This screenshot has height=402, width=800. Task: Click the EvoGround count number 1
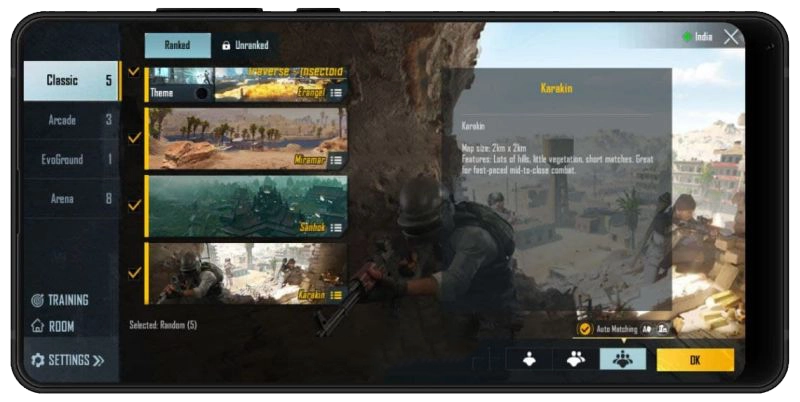point(109,159)
